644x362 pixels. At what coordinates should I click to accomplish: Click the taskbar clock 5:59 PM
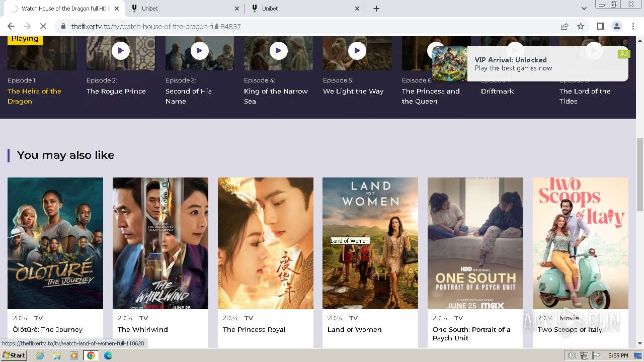coord(618,355)
